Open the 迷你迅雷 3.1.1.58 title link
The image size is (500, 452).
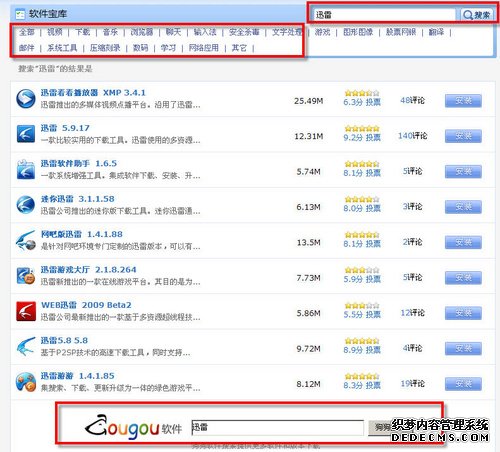(x=77, y=199)
